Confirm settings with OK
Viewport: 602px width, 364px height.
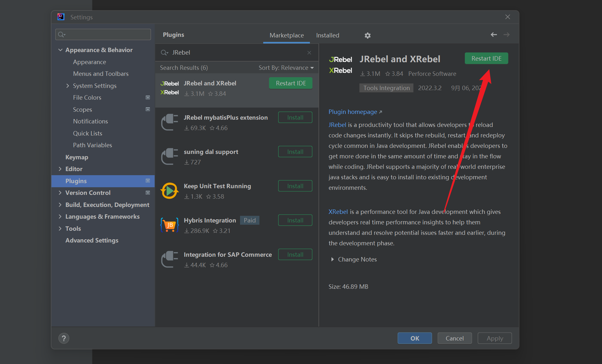[x=415, y=338]
